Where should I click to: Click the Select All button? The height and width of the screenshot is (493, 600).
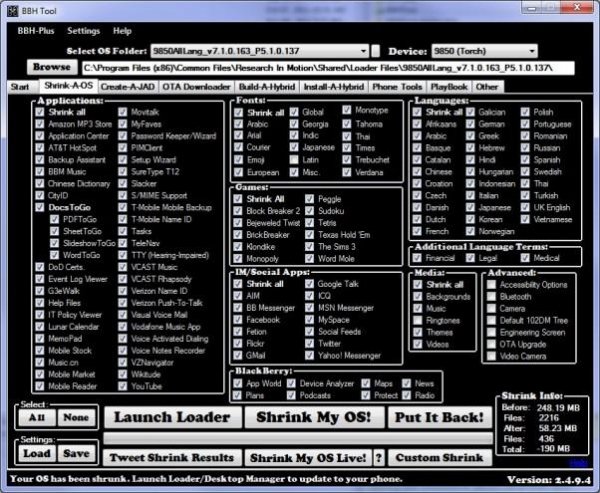point(37,418)
